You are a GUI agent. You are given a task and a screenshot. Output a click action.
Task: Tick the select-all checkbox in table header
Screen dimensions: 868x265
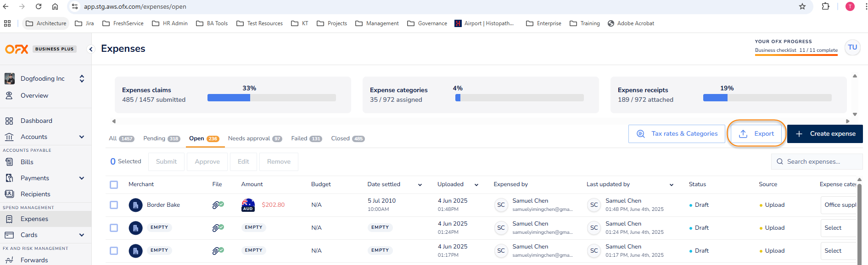coord(114,184)
